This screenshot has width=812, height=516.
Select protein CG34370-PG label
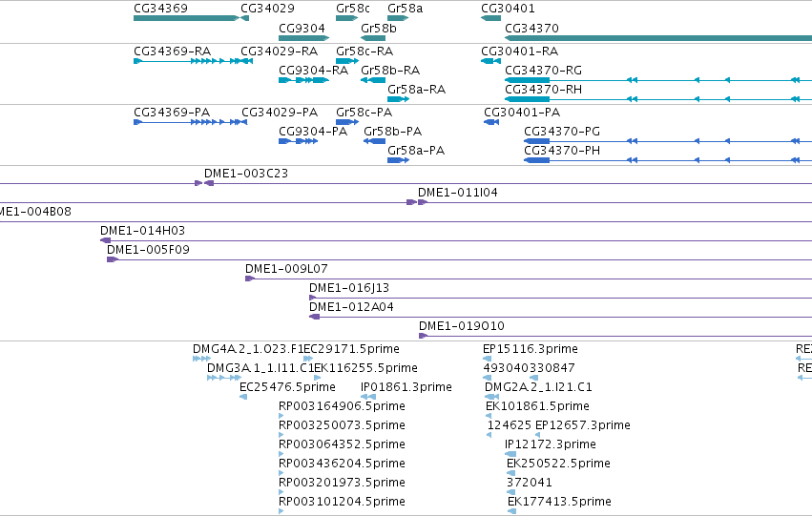[562, 132]
